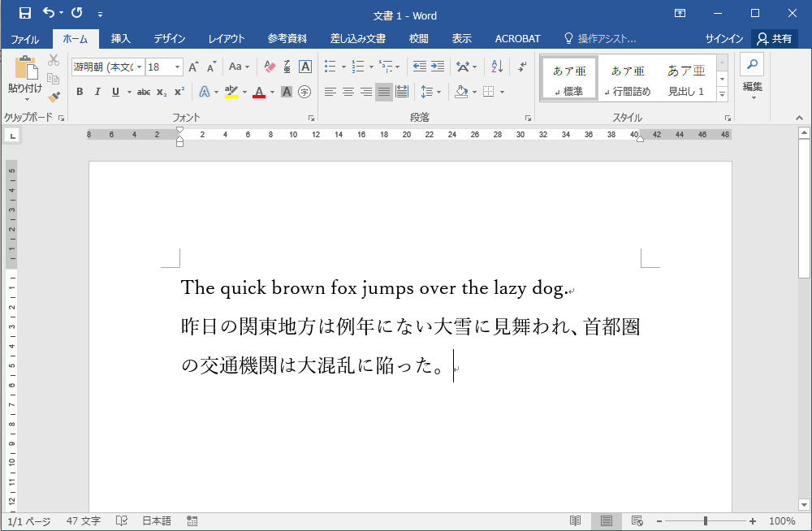812x531 pixels.
Task: Toggle italic formatting
Action: pyautogui.click(x=97, y=92)
